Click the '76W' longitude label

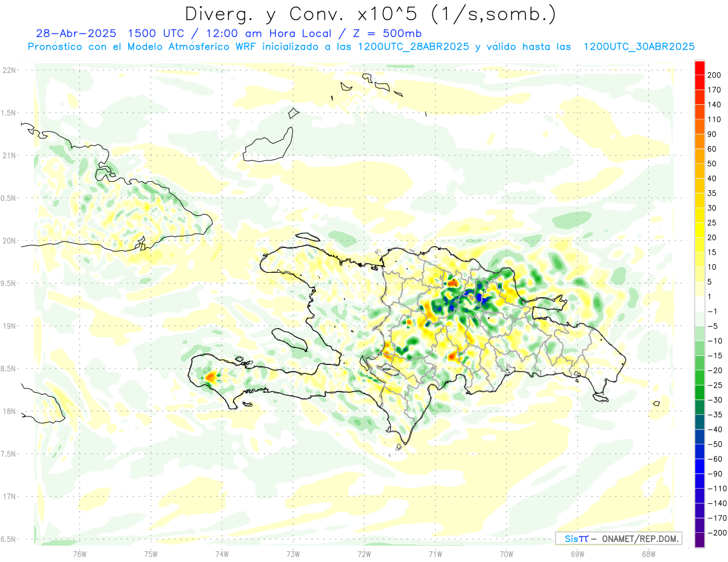(x=79, y=554)
